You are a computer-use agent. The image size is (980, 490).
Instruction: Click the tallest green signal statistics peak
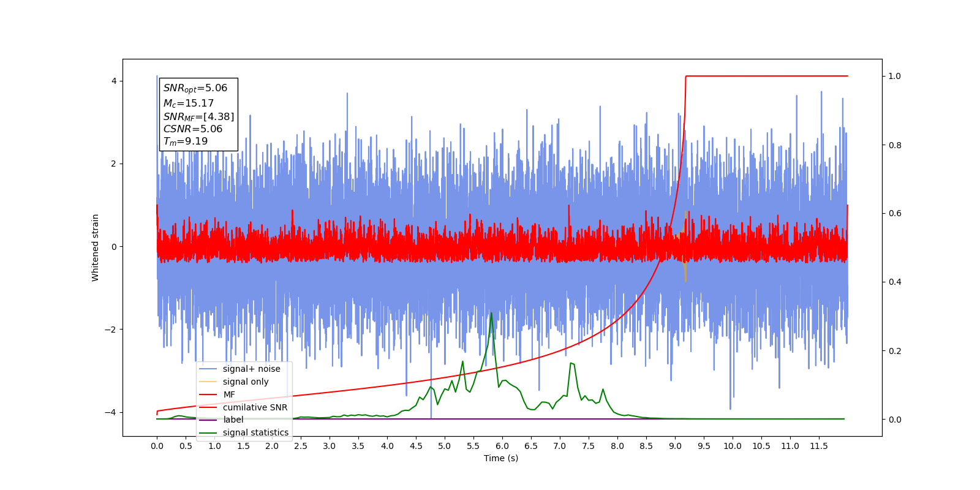point(491,314)
